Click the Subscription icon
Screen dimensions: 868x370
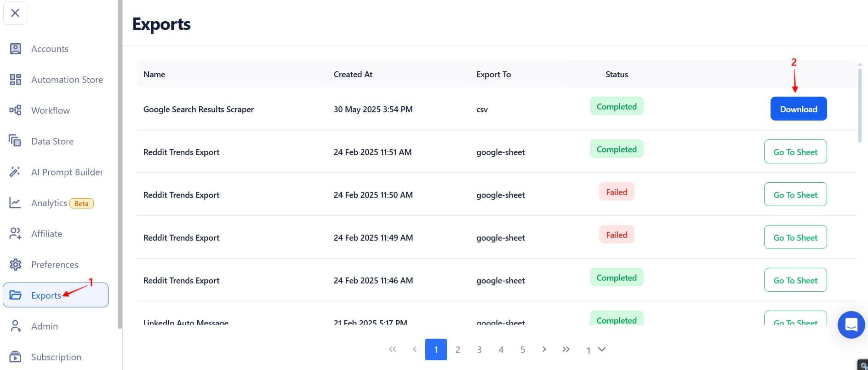coord(16,357)
